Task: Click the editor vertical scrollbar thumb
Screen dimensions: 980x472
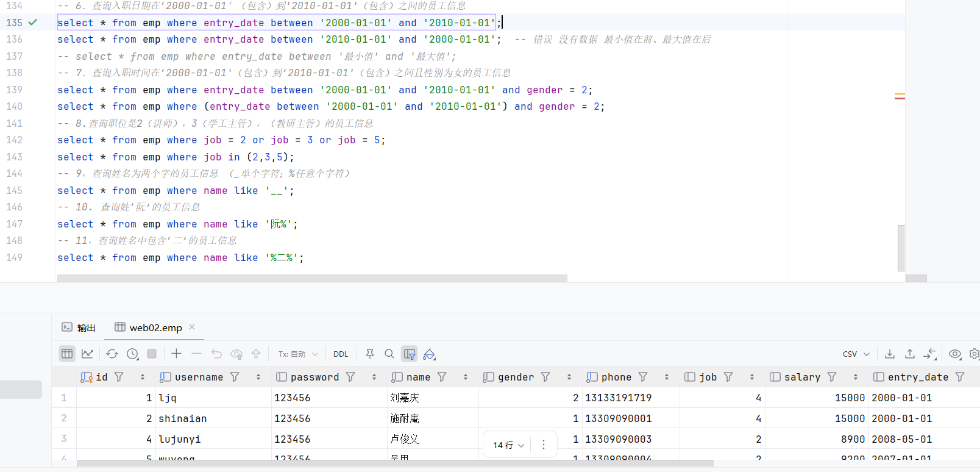Action: tap(901, 248)
